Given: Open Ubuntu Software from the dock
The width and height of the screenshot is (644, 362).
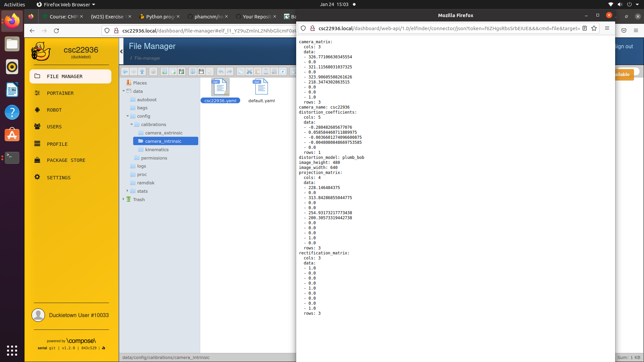Looking at the screenshot, I should (x=12, y=135).
